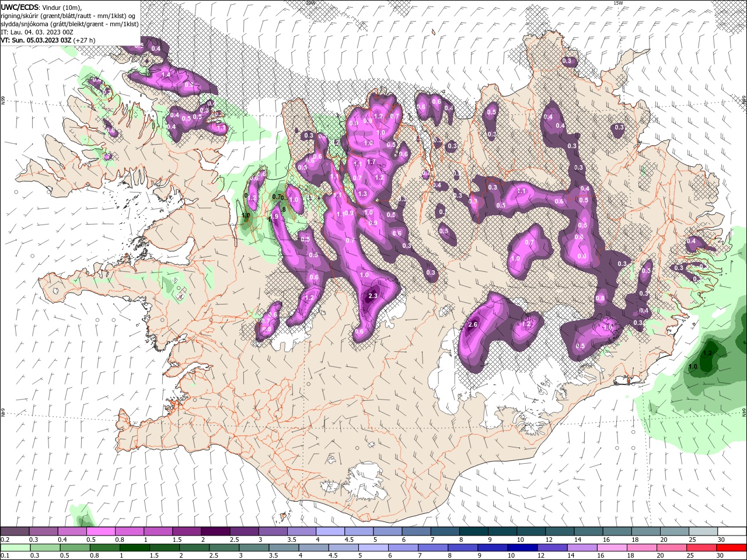Click the 2.6 snowfall value on the map
Image resolution: width=747 pixels, height=560 pixels.
[473, 324]
